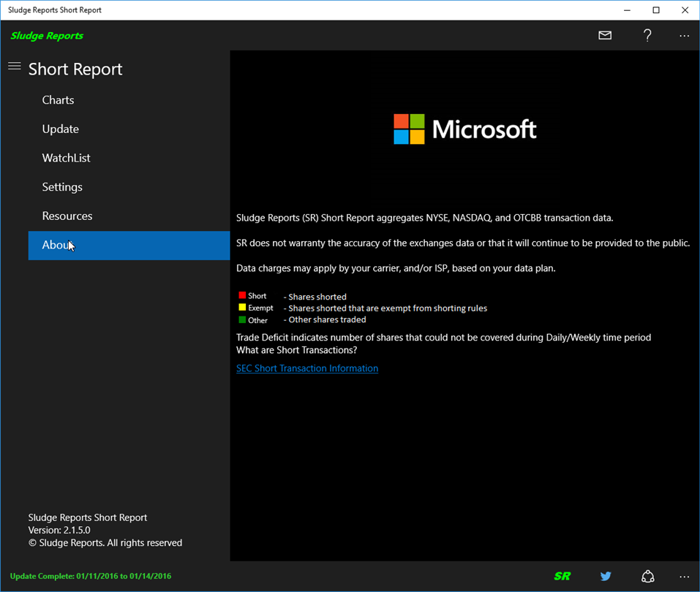Open the Twitter bird icon
700x592 pixels.
(606, 576)
